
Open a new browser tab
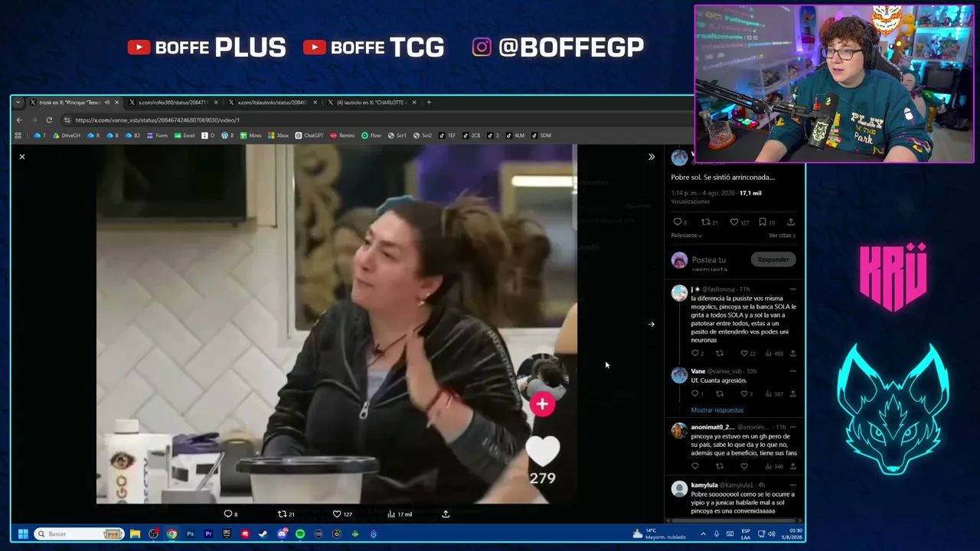pyautogui.click(x=429, y=103)
